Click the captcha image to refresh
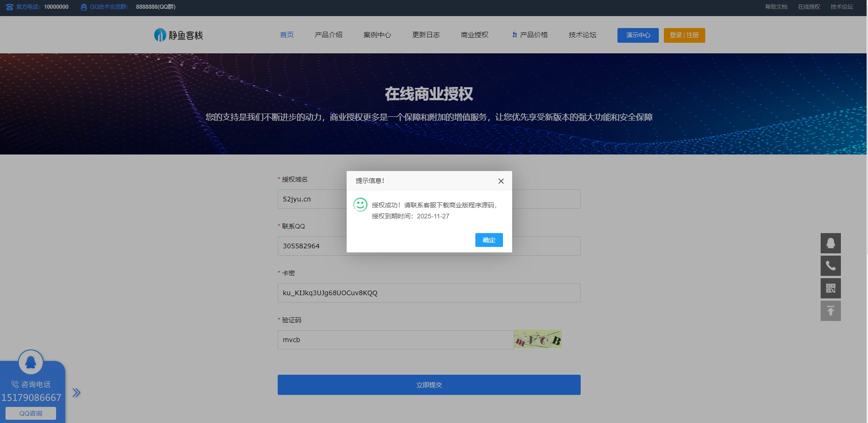This screenshot has height=423, width=868. [537, 339]
